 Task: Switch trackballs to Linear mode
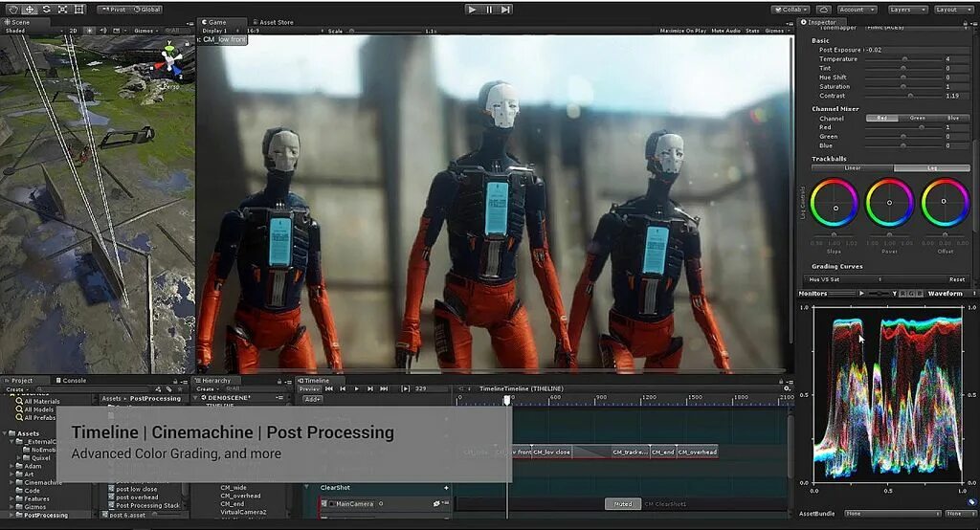[x=853, y=168]
